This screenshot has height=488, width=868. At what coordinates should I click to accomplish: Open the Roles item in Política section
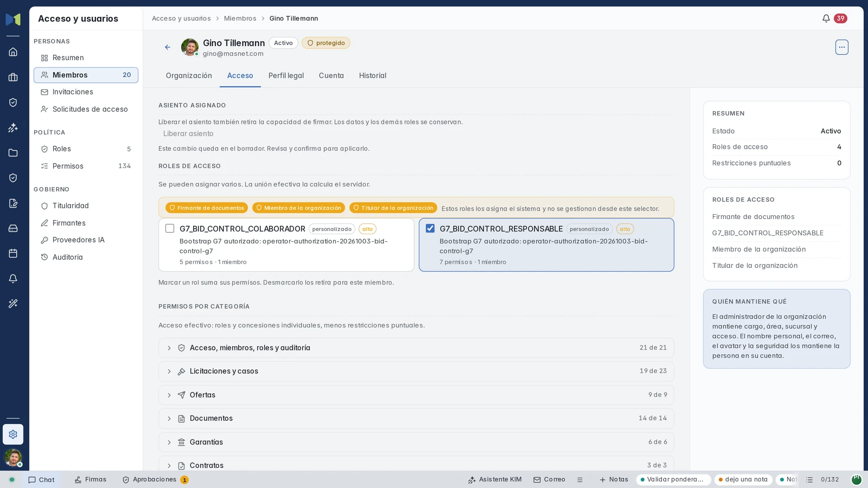[x=86, y=149]
